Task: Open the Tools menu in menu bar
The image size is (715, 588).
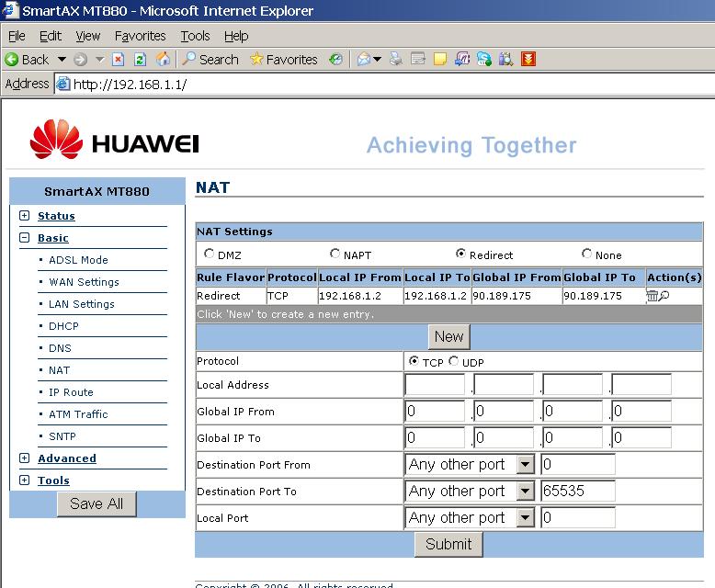Action: point(195,36)
